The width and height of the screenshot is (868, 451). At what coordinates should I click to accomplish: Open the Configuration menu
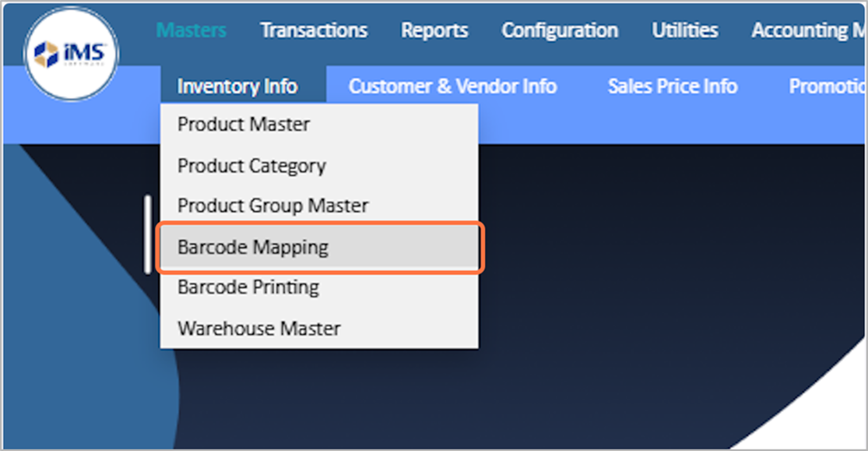(560, 30)
